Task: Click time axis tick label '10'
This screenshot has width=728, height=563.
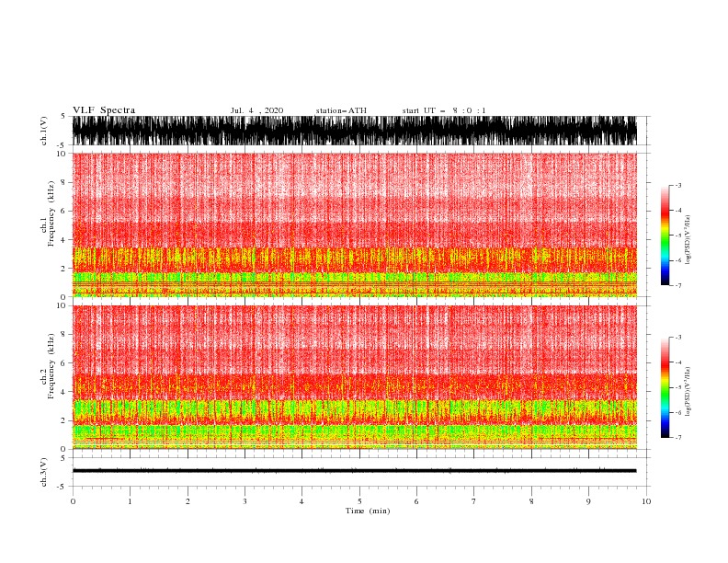Action: tap(646, 501)
